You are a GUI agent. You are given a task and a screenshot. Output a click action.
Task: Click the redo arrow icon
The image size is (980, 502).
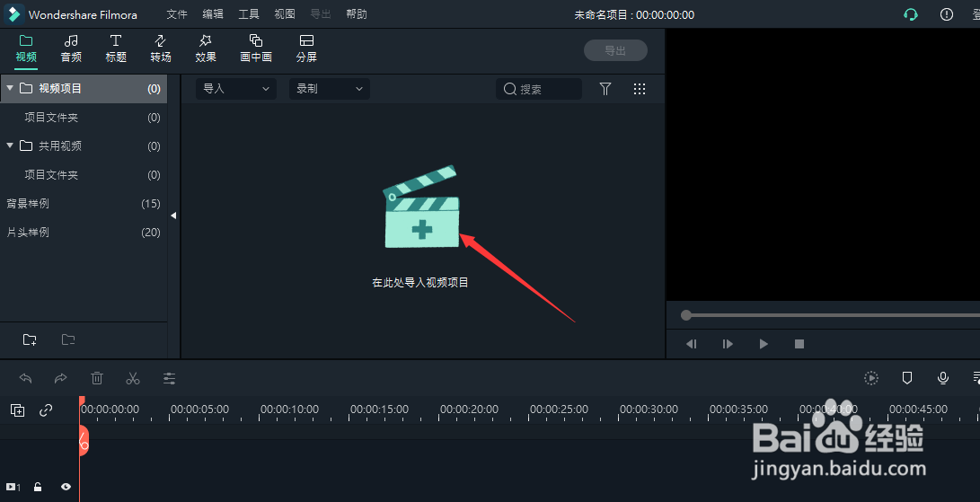pos(60,378)
